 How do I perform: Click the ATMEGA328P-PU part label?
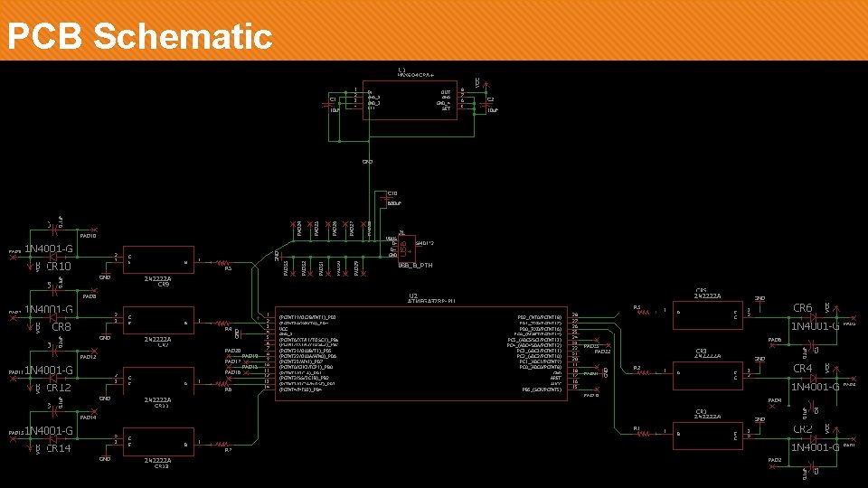tap(431, 302)
